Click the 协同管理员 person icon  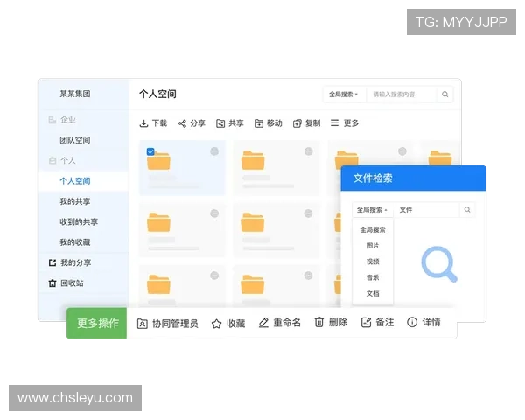pos(143,324)
